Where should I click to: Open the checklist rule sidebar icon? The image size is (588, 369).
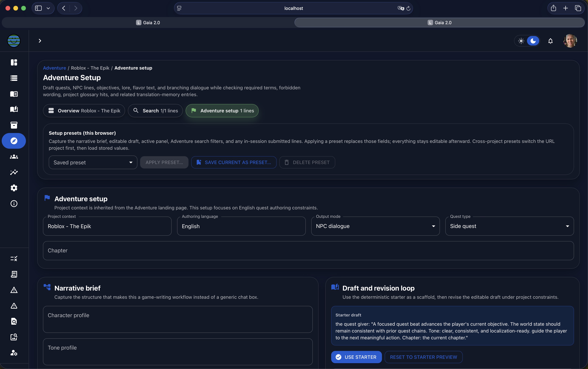pos(14,259)
